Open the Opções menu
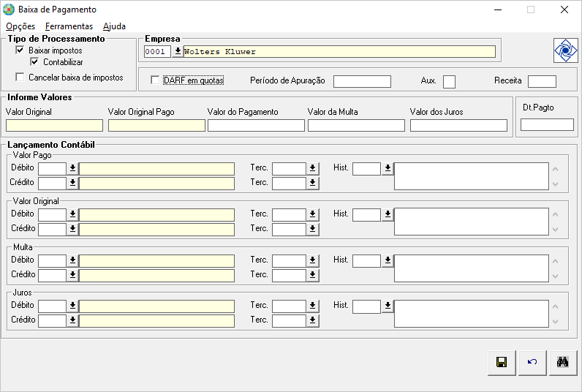 point(20,26)
